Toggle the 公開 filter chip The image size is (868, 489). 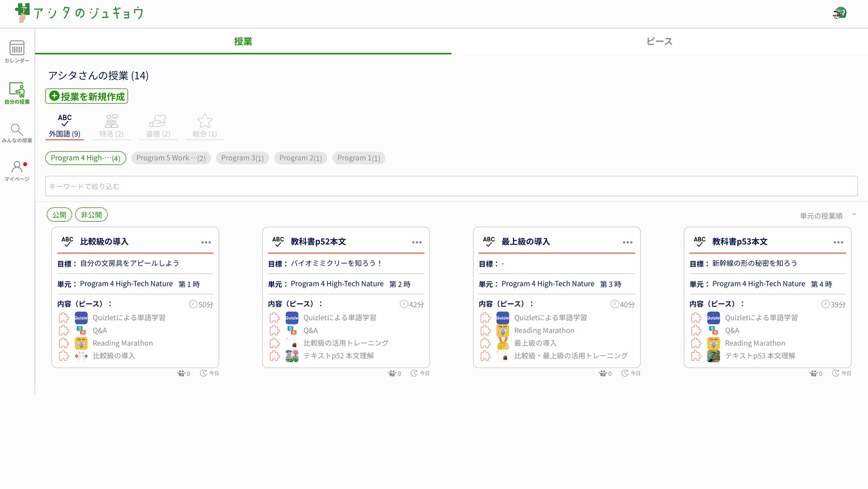[x=59, y=215]
